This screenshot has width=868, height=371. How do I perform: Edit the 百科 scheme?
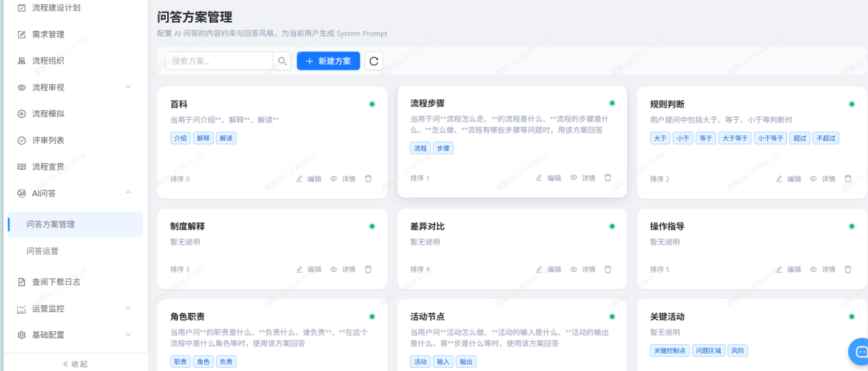click(x=309, y=179)
